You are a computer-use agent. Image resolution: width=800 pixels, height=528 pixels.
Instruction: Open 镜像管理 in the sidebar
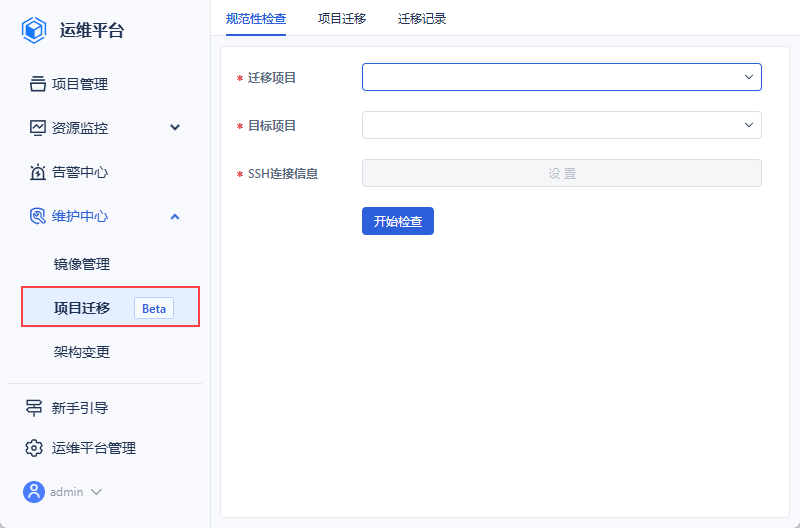coord(82,264)
